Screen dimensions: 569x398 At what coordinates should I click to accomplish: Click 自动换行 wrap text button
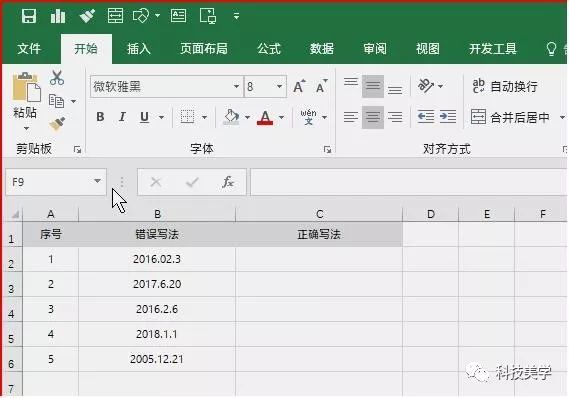pos(505,86)
